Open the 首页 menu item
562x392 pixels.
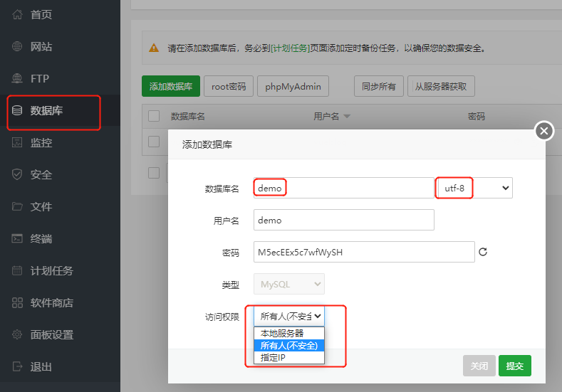point(41,14)
